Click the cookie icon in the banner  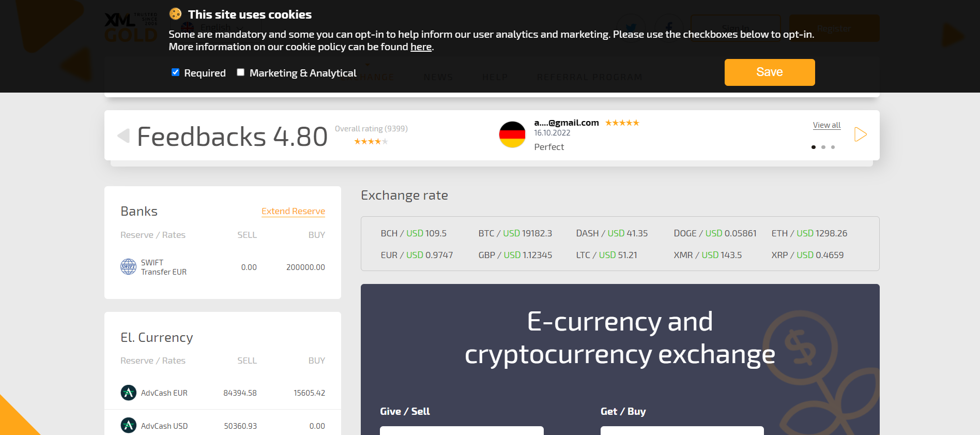(176, 14)
